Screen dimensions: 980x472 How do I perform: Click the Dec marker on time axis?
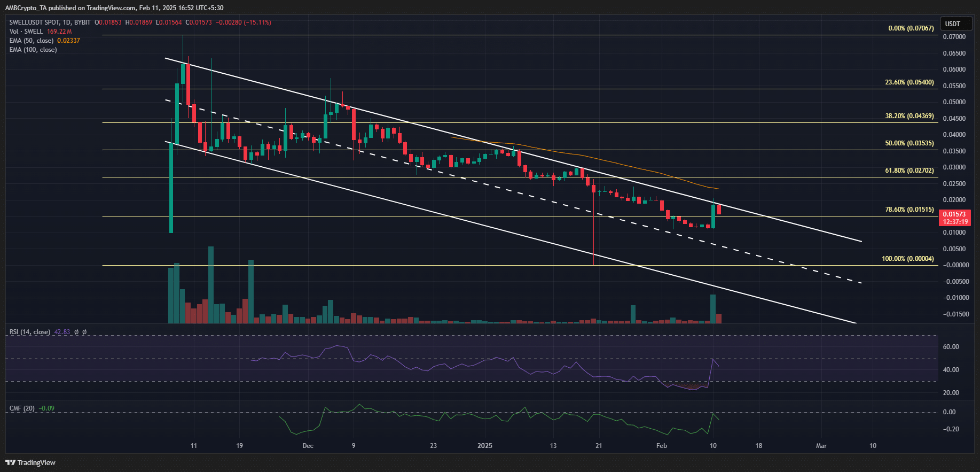click(x=308, y=446)
